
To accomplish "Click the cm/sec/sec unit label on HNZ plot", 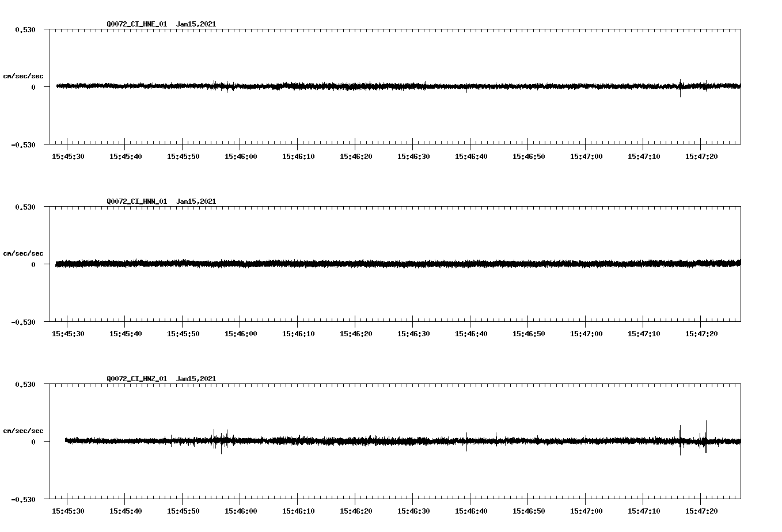I will [x=24, y=430].
